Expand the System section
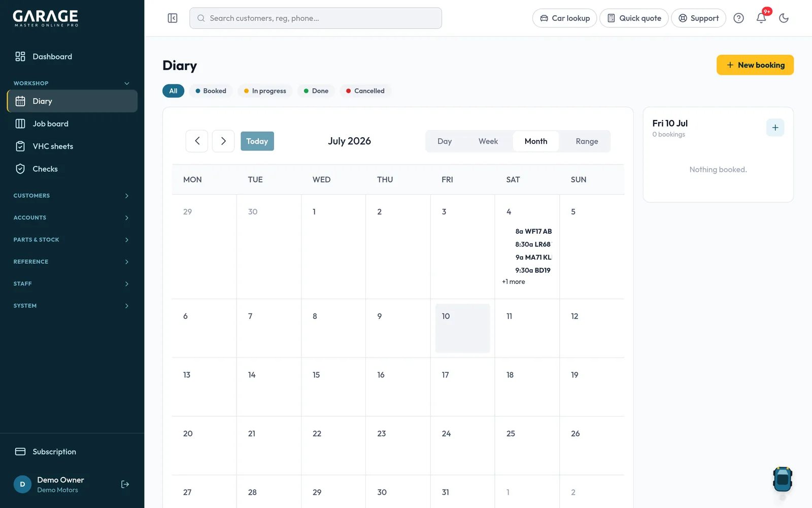812x508 pixels. pyautogui.click(x=72, y=306)
